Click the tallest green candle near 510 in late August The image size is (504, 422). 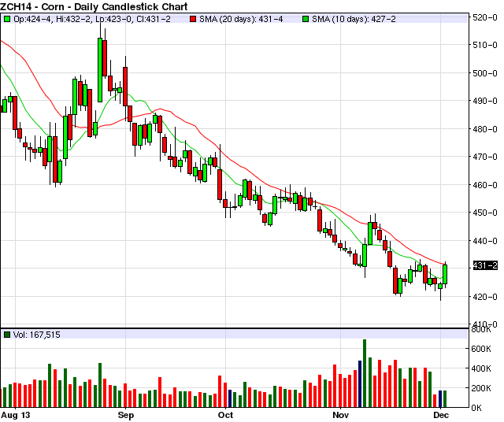[100, 70]
